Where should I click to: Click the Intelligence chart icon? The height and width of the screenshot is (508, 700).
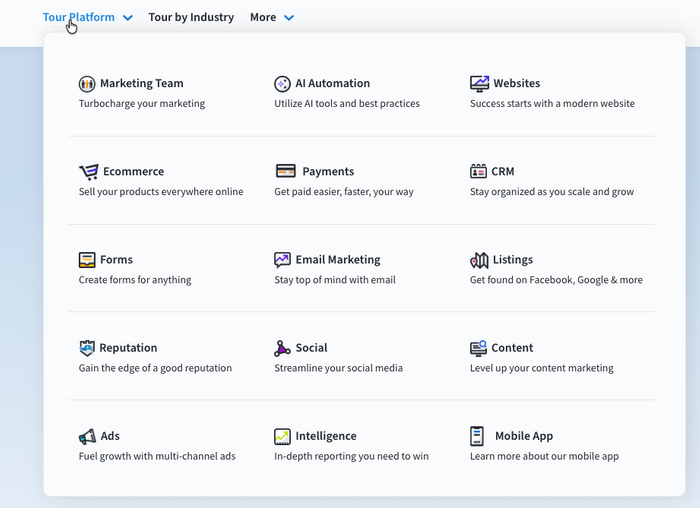coord(282,437)
